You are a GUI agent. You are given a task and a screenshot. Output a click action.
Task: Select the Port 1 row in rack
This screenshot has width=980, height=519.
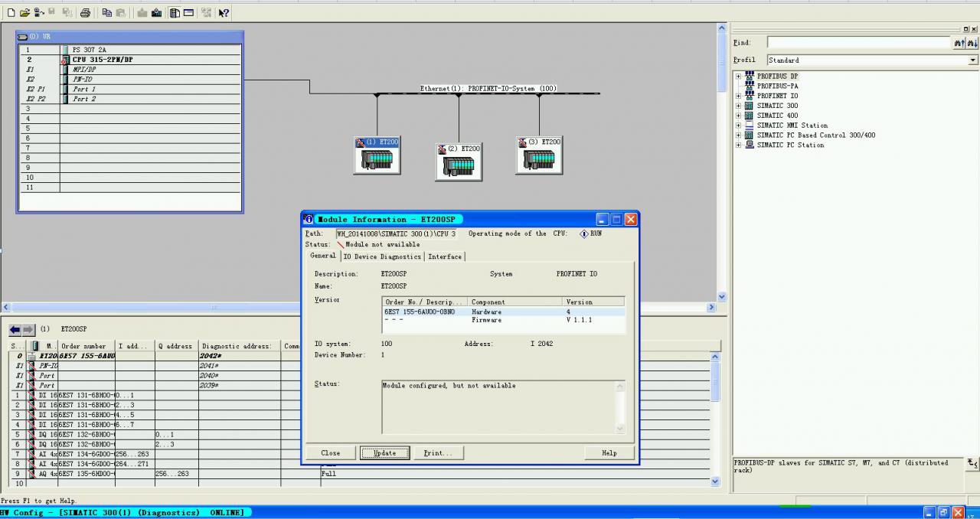pyautogui.click(x=129, y=90)
